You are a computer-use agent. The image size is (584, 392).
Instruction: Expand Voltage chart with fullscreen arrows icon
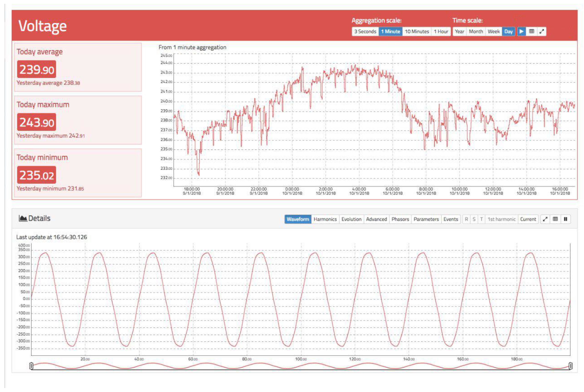click(541, 31)
